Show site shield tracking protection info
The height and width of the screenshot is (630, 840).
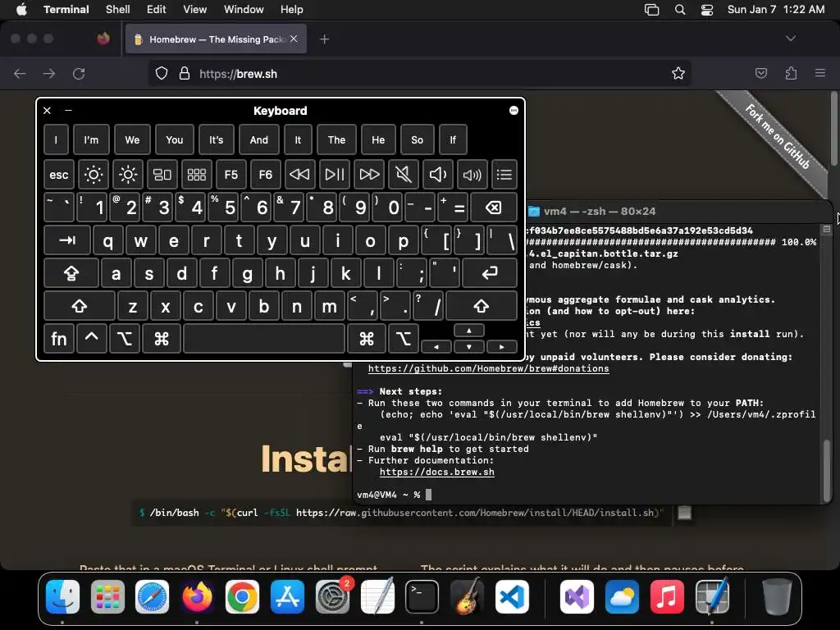point(162,73)
